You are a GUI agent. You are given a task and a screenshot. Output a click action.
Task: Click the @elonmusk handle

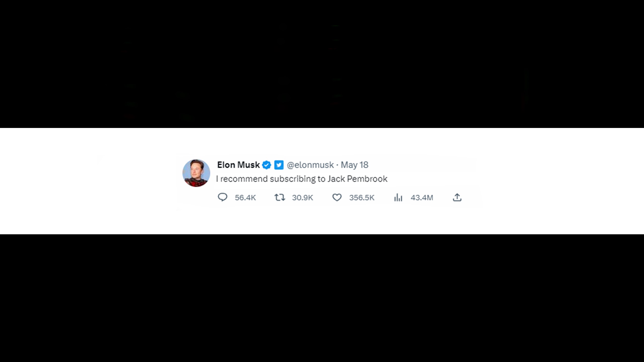click(310, 165)
